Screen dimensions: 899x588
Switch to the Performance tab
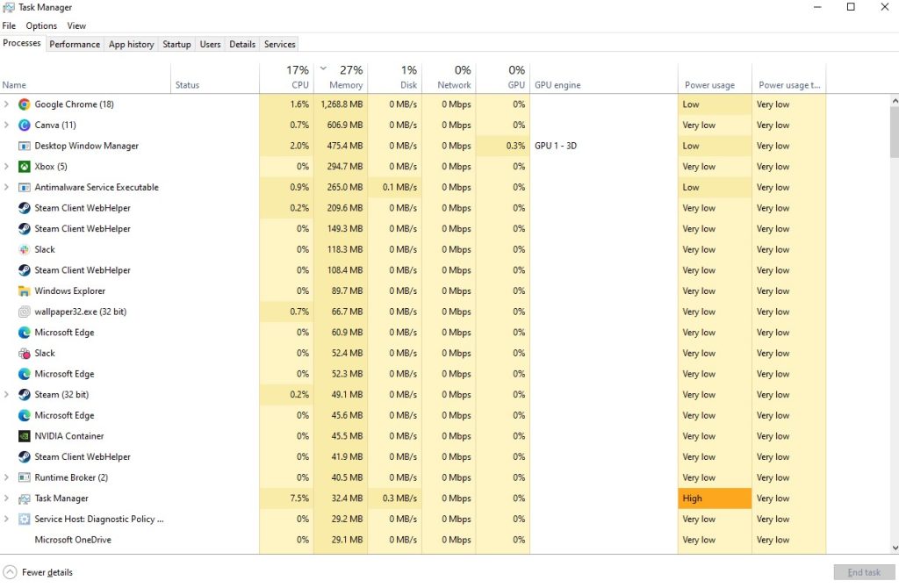[x=75, y=44]
